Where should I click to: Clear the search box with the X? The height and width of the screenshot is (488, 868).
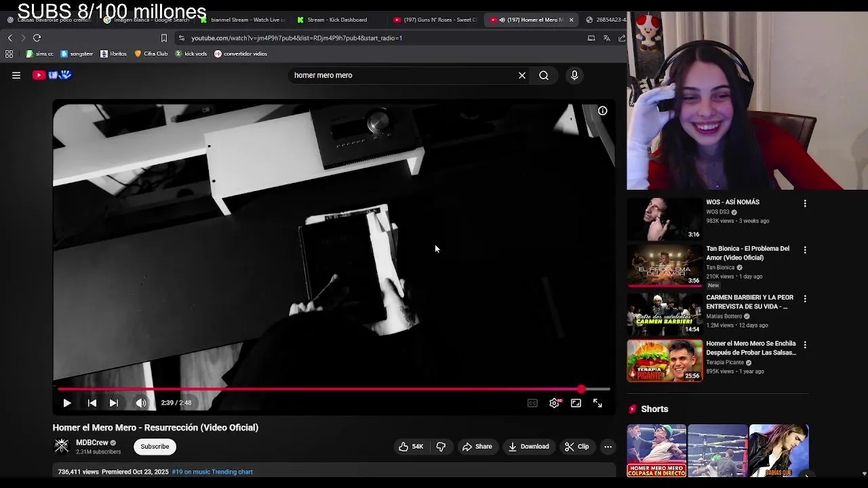(x=522, y=75)
